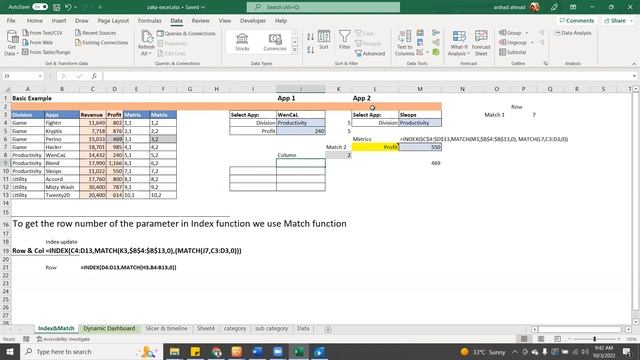Open Existing Connections

click(x=102, y=42)
